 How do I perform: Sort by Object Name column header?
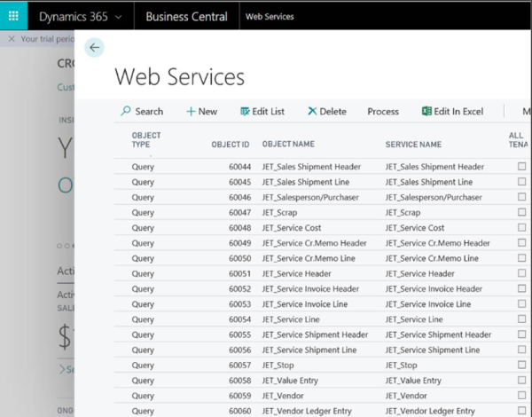point(288,144)
